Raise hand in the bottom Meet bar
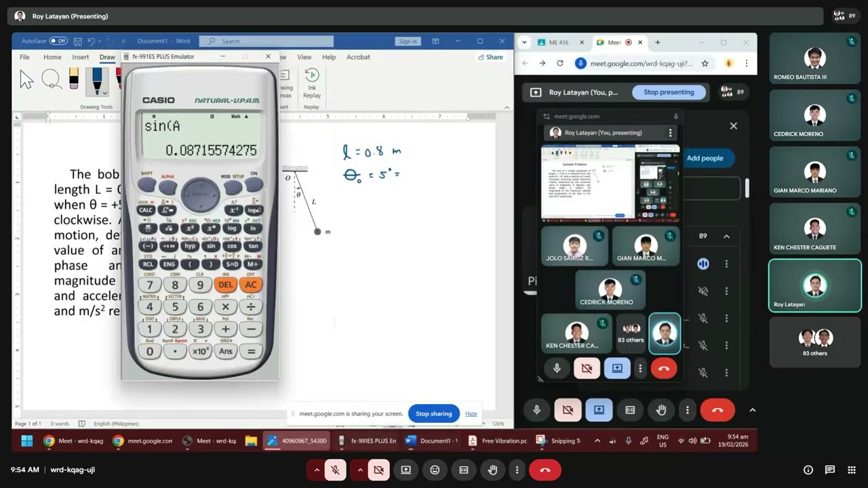The width and height of the screenshot is (868, 488). click(493, 470)
